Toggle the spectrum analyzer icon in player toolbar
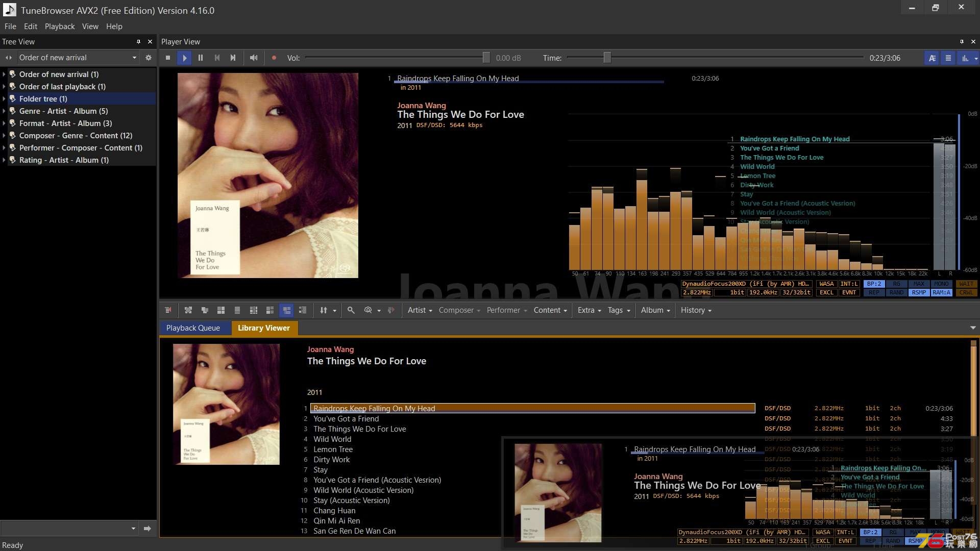The image size is (980, 551). [x=965, y=58]
